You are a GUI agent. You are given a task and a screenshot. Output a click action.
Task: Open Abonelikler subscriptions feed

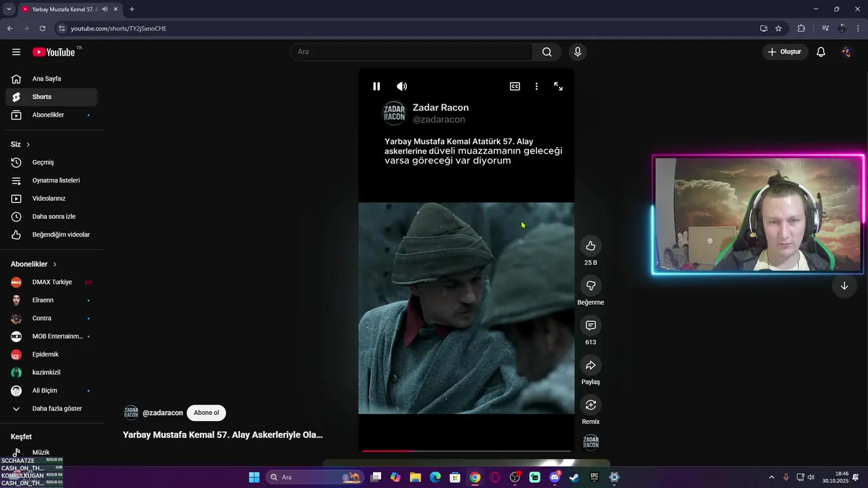[52, 115]
